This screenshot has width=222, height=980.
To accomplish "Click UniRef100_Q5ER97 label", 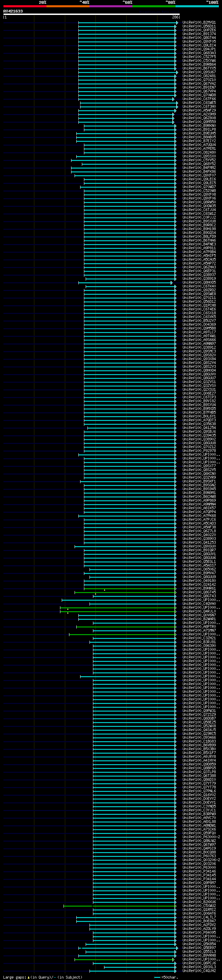I will tap(199, 948).
